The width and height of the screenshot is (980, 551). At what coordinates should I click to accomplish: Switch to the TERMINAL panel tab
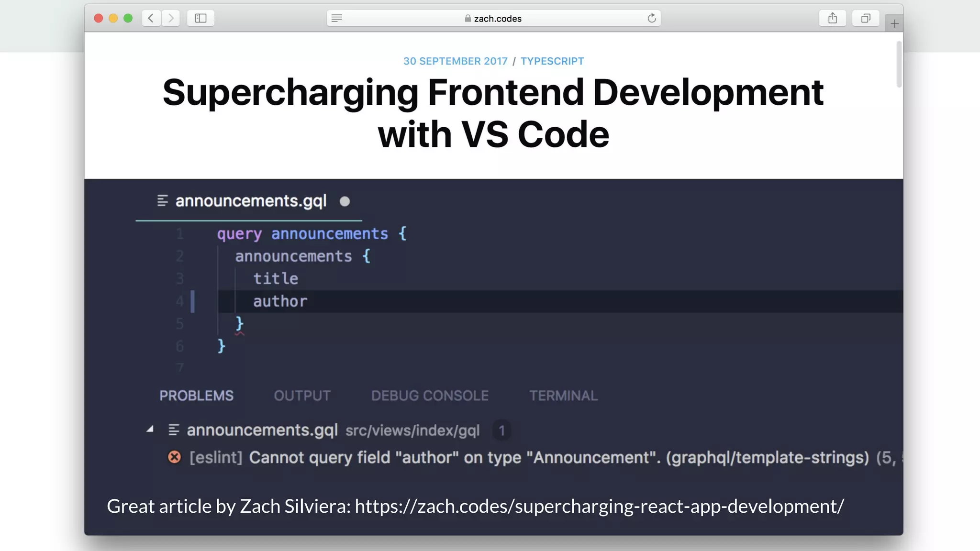click(563, 396)
